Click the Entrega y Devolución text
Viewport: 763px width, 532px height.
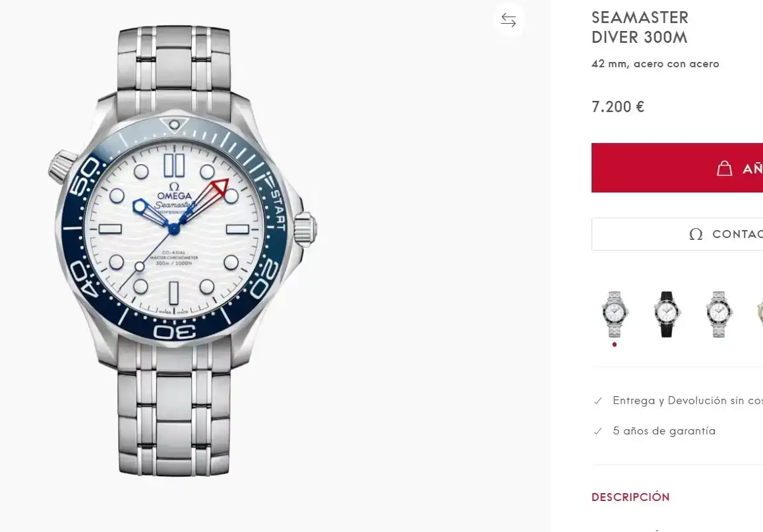click(687, 401)
